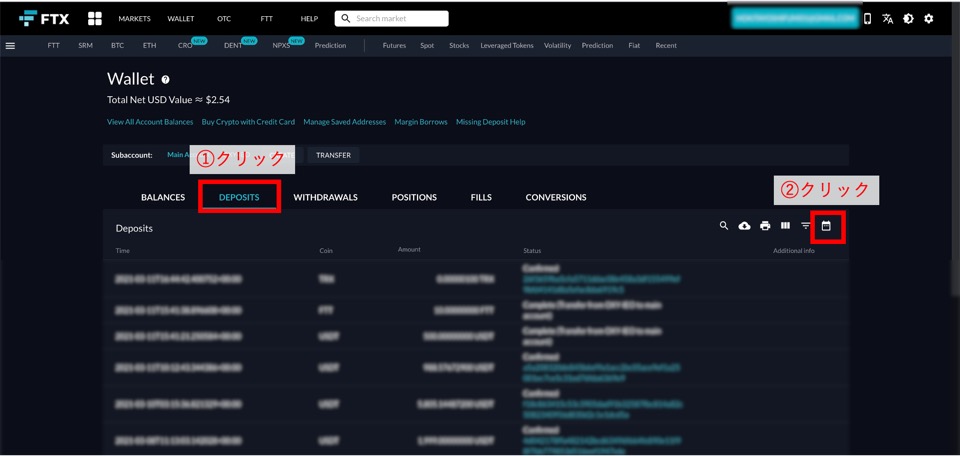
Task: Open the Recent category
Action: (666, 45)
